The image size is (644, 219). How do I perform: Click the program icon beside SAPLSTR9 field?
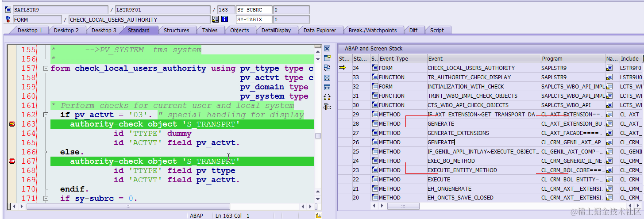8,9
